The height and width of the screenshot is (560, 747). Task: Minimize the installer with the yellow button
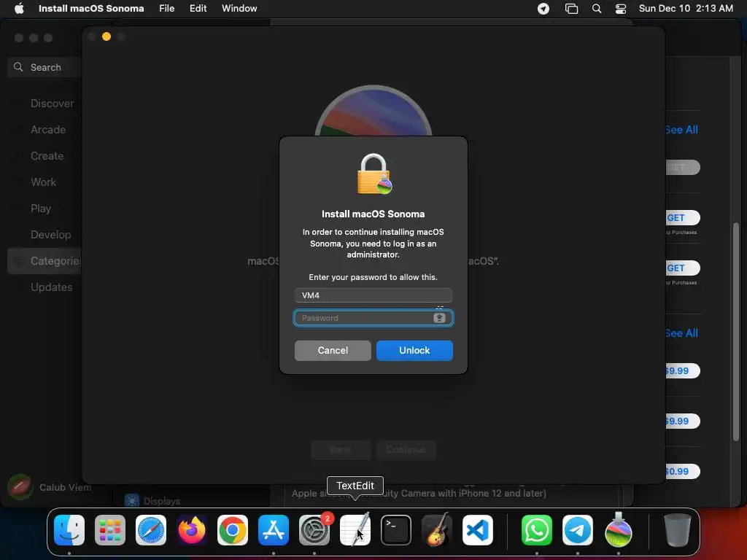pos(107,36)
